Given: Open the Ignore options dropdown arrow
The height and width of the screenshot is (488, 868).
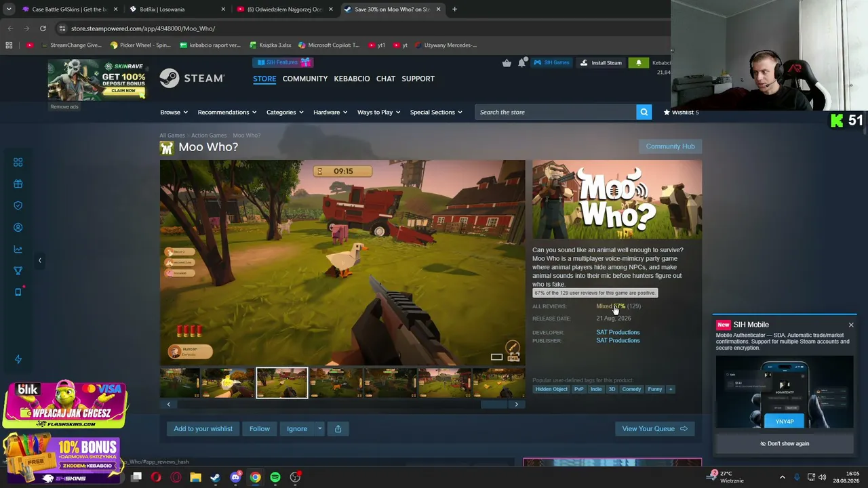Looking at the screenshot, I should coord(319,428).
